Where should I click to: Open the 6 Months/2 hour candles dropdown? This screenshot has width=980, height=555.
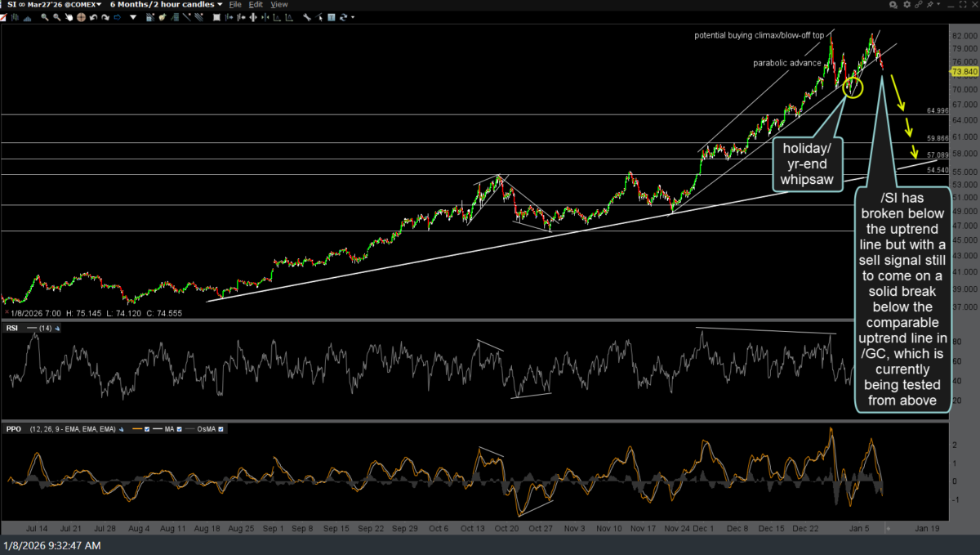167,4
